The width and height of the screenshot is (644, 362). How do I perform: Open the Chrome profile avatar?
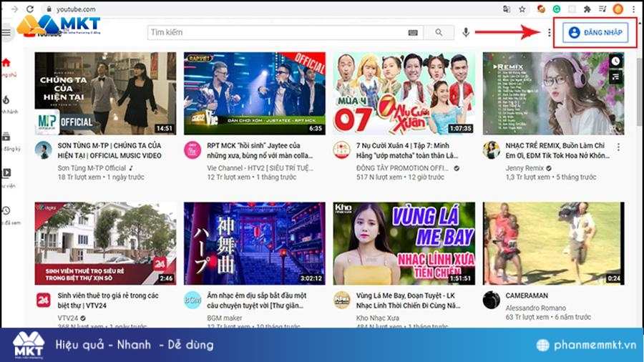(x=618, y=9)
